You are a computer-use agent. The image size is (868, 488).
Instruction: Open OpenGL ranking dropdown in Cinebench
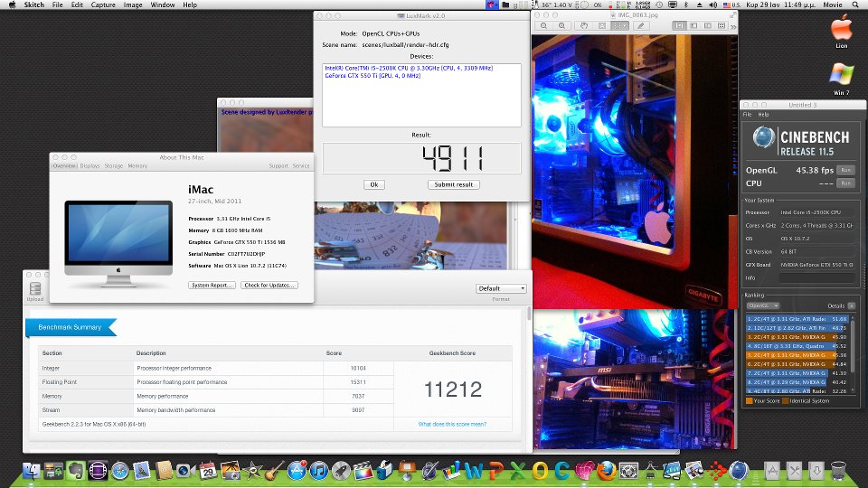(x=763, y=305)
